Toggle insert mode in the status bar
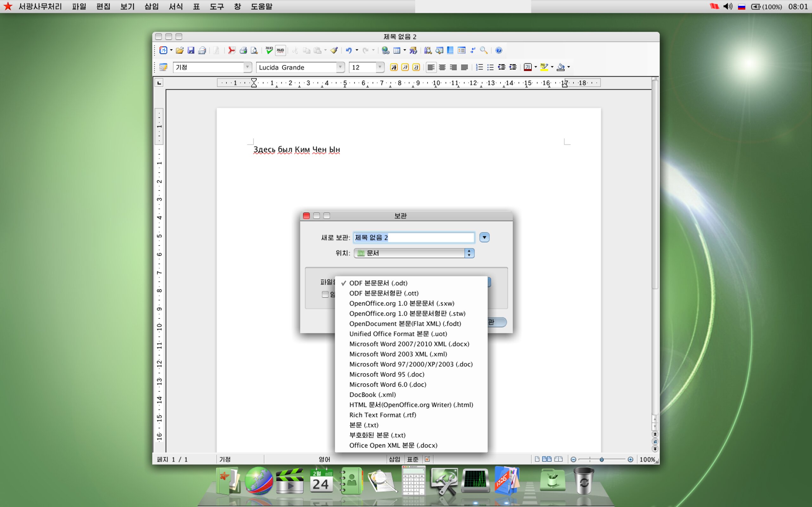Screen dimensions: 812x507 tap(394, 459)
